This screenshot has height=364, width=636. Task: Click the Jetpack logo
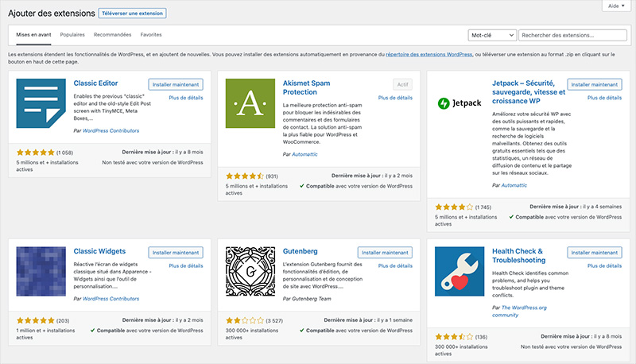[460, 103]
